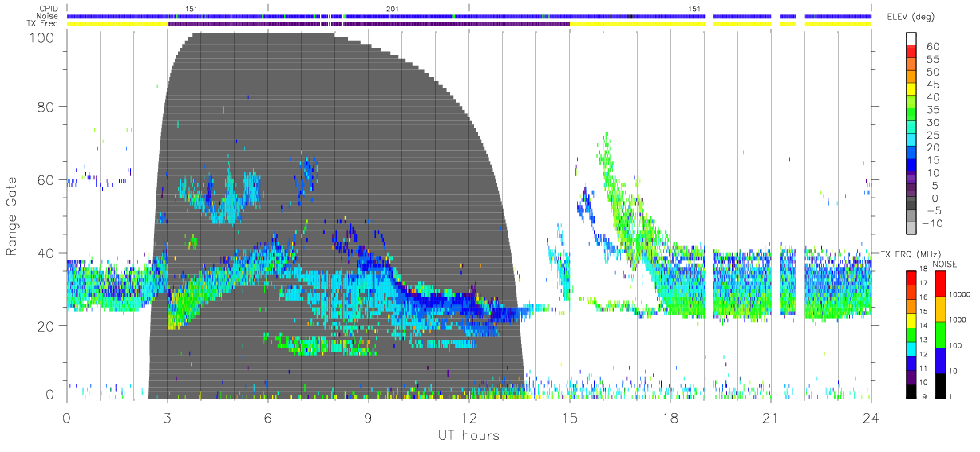Click the 80 tick on Range Gate axis

point(45,107)
